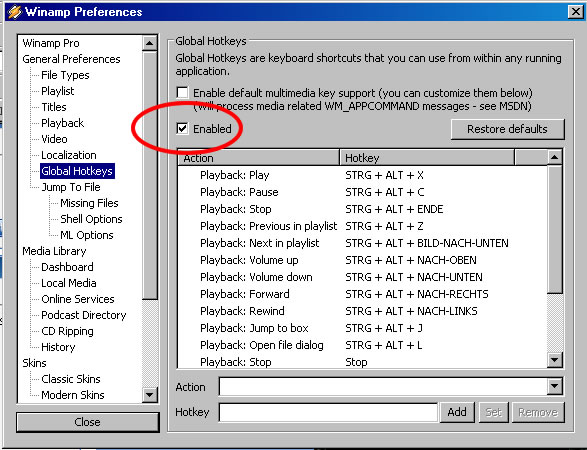Open Jump To File preferences
Viewport: 587px width, 450px height.
point(71,187)
